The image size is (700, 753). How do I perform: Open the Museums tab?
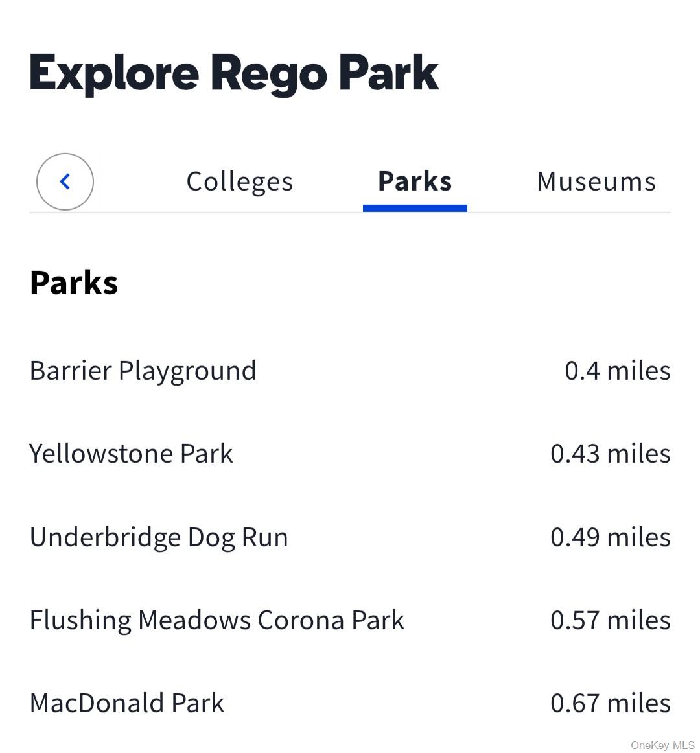tap(596, 181)
